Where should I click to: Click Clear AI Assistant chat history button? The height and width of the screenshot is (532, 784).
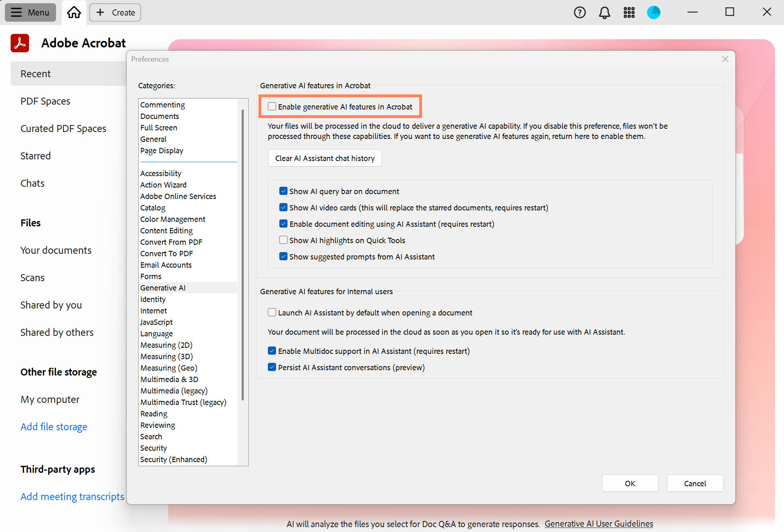(325, 158)
